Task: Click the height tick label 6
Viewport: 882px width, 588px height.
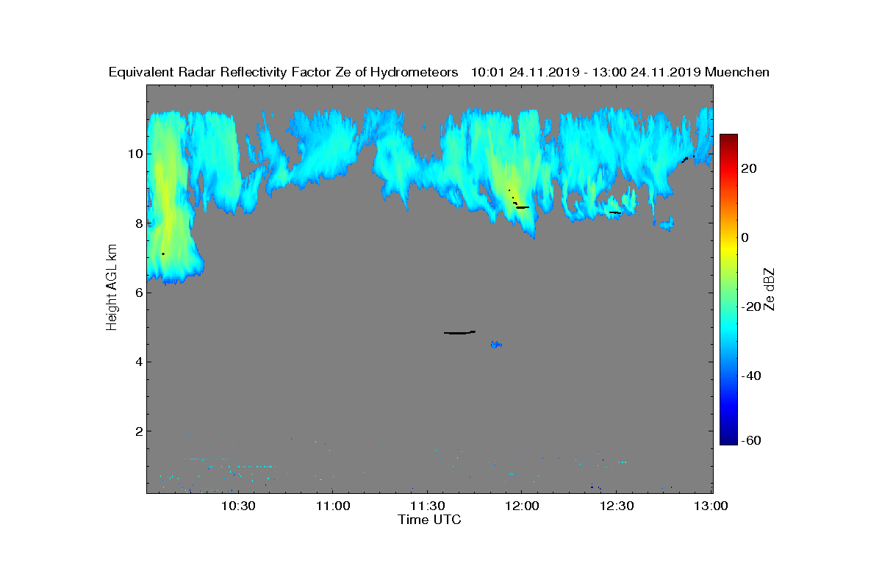Action: [138, 293]
